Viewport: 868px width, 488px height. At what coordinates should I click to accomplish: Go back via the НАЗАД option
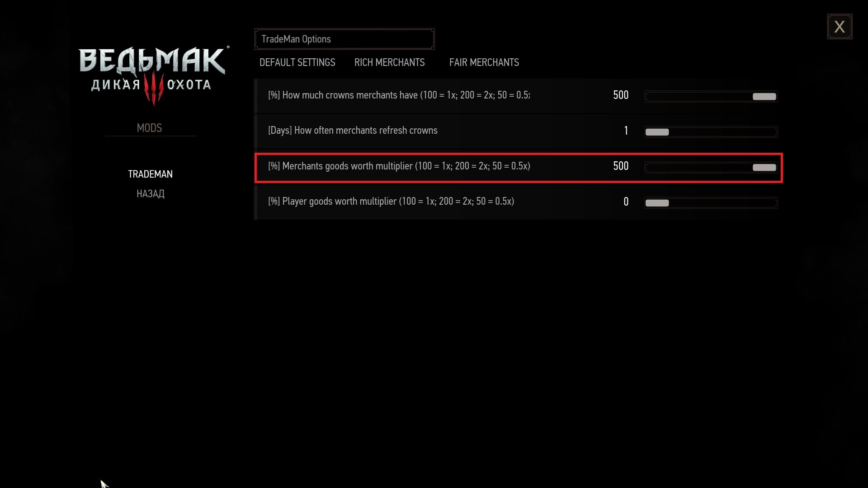150,194
